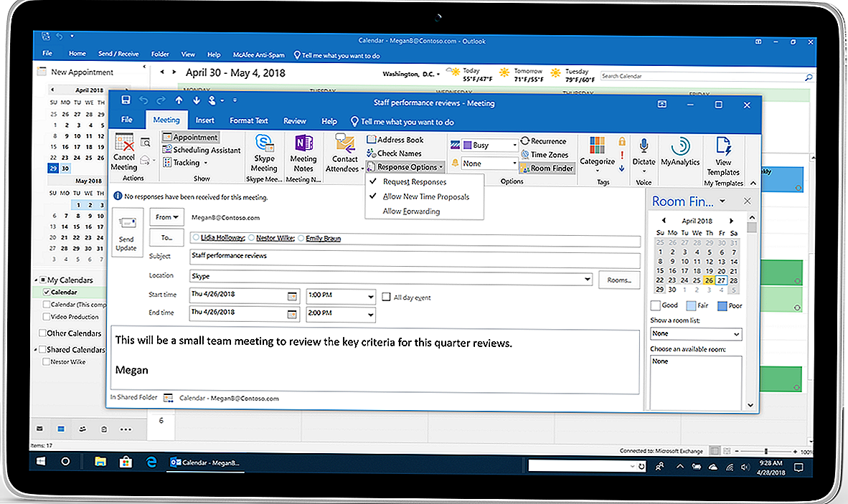Open the Reminder None dropdown

[x=514, y=163]
